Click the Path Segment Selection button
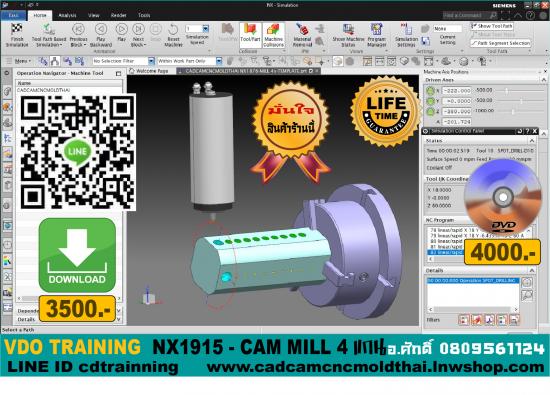The image size is (550, 395). 500,43
